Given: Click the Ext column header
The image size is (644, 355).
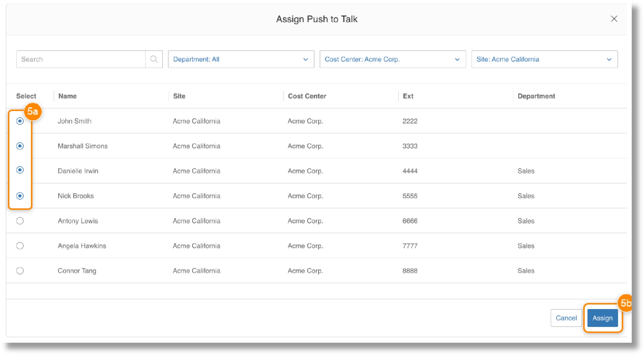Looking at the screenshot, I should [x=408, y=96].
